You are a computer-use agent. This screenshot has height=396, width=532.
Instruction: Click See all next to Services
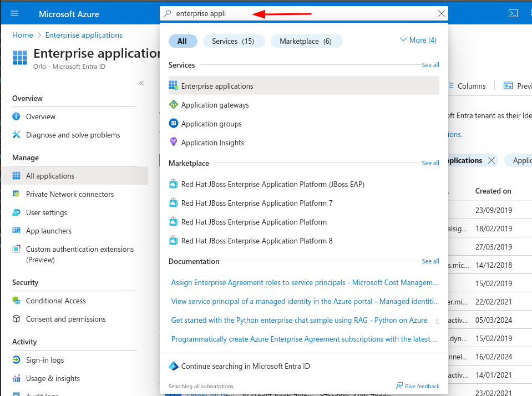coord(430,65)
